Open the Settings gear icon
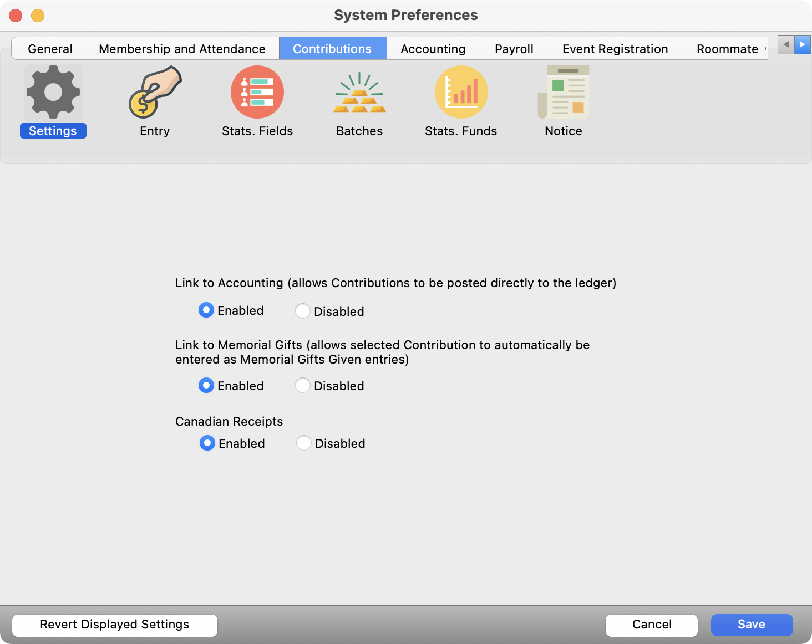 tap(53, 93)
